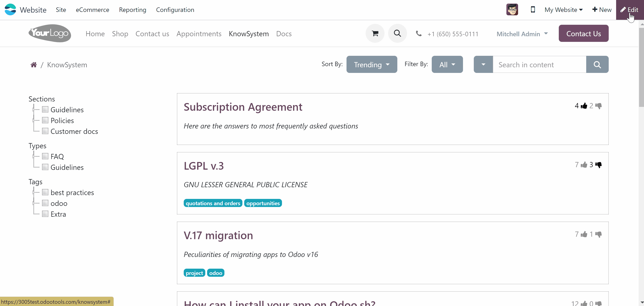Image resolution: width=644 pixels, height=306 pixels.
Task: Dislike the LGPL v.3 article
Action: tap(599, 165)
